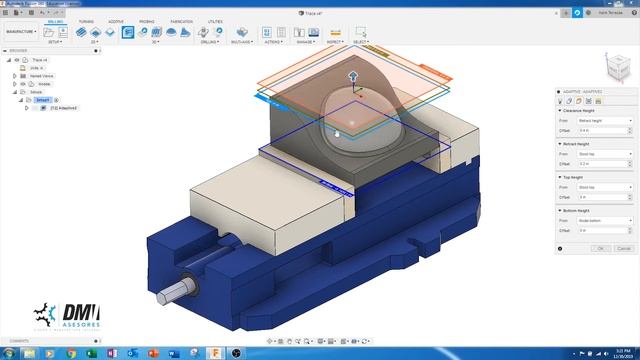Screen dimensions: 640x360
Task: Click the Bottom Height offset stepper arrows
Action: point(630,230)
